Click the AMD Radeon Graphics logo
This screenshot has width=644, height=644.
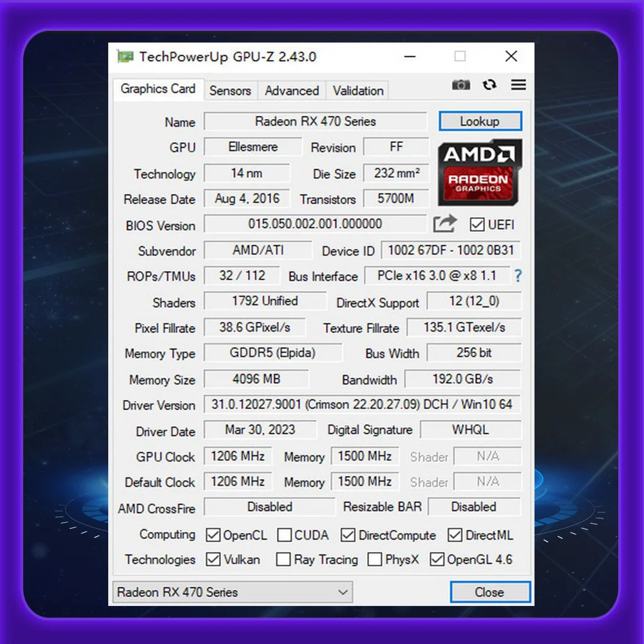tap(479, 172)
